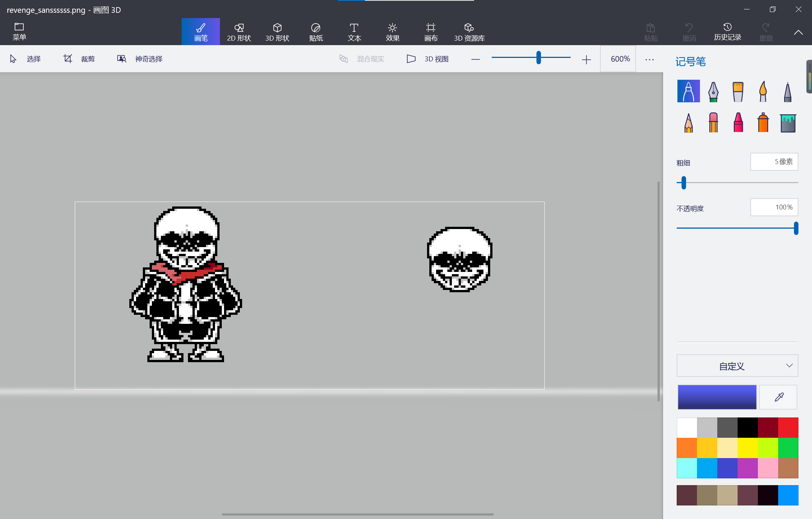Select the oil brush tool
Screen dimensions: 812x519
pyautogui.click(x=738, y=91)
